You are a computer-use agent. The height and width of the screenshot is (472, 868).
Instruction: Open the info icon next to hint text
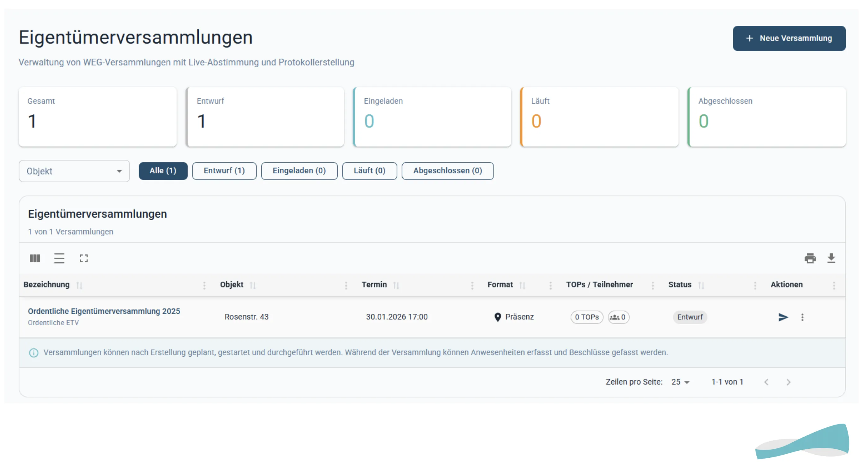tap(34, 353)
